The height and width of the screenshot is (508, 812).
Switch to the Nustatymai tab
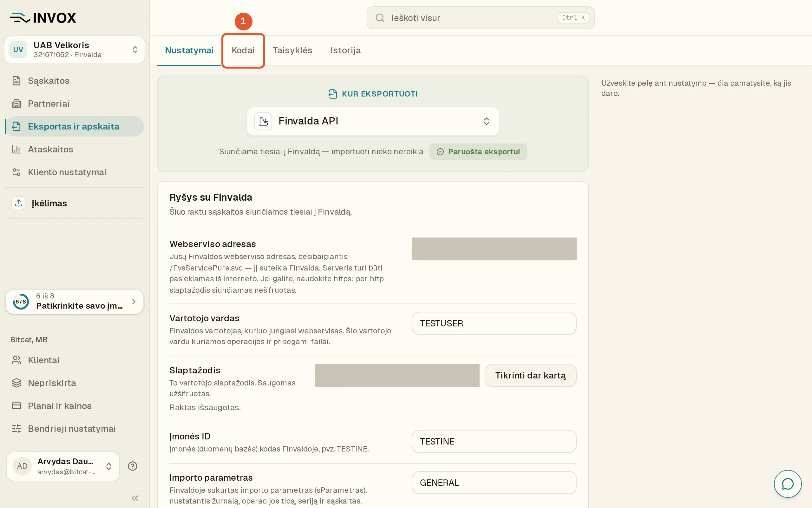tap(189, 50)
